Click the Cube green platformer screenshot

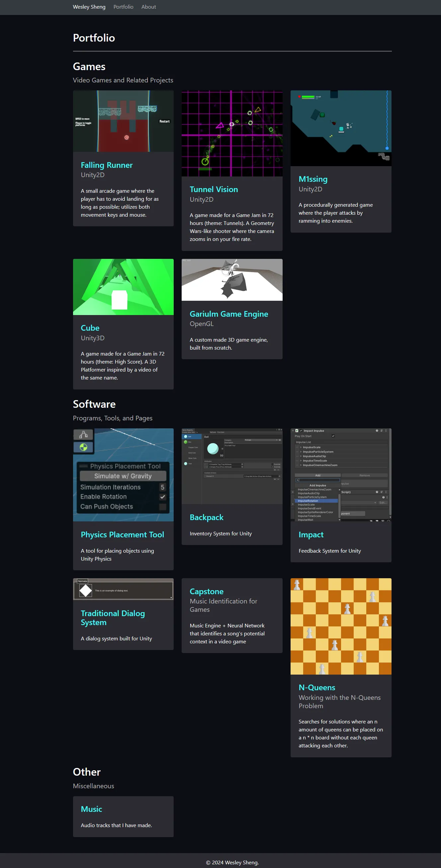(123, 287)
